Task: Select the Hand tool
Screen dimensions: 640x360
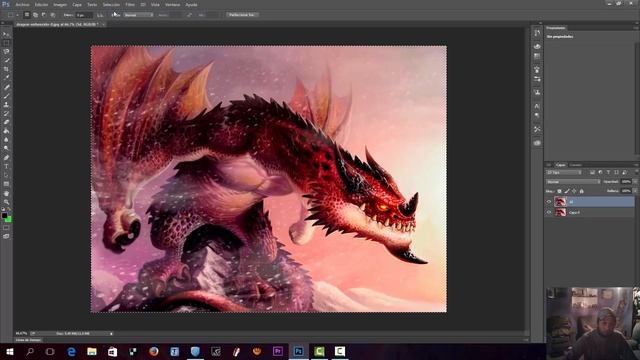Action: (6, 193)
